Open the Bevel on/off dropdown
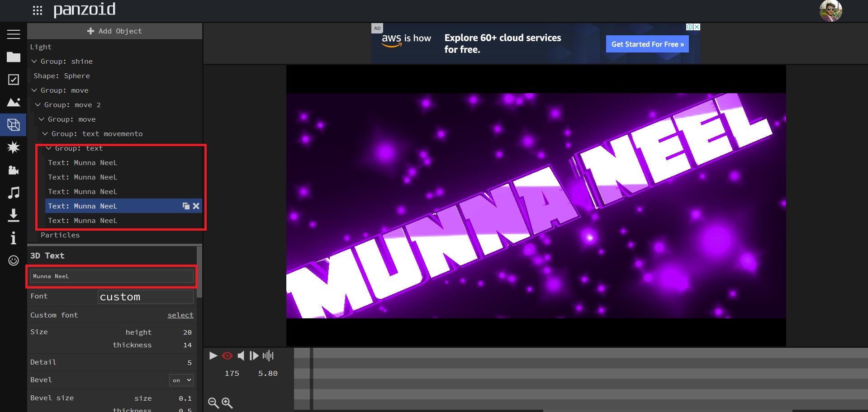This screenshot has height=412, width=868. pos(181,380)
